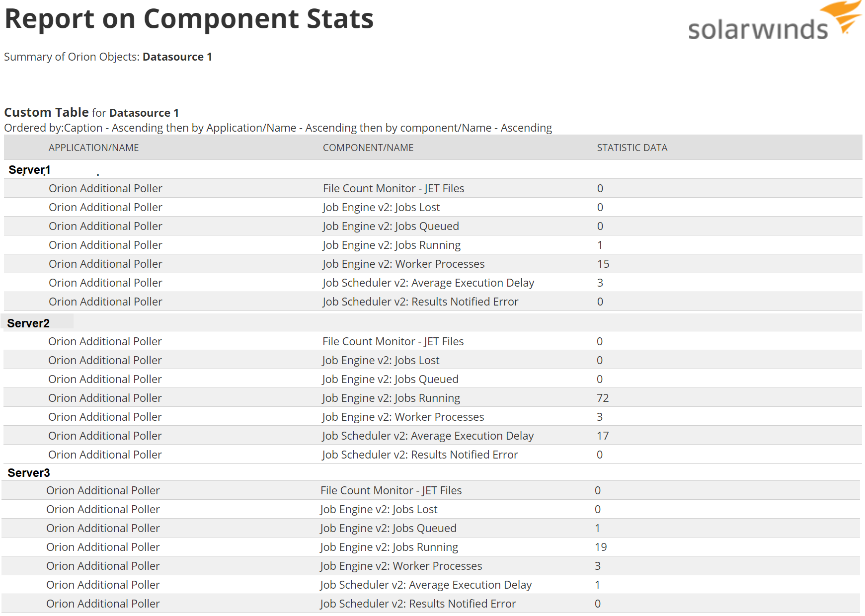The height and width of the screenshot is (616, 865).
Task: Select Server1's File Count Monitor - JET Files
Action: pyautogui.click(x=393, y=189)
